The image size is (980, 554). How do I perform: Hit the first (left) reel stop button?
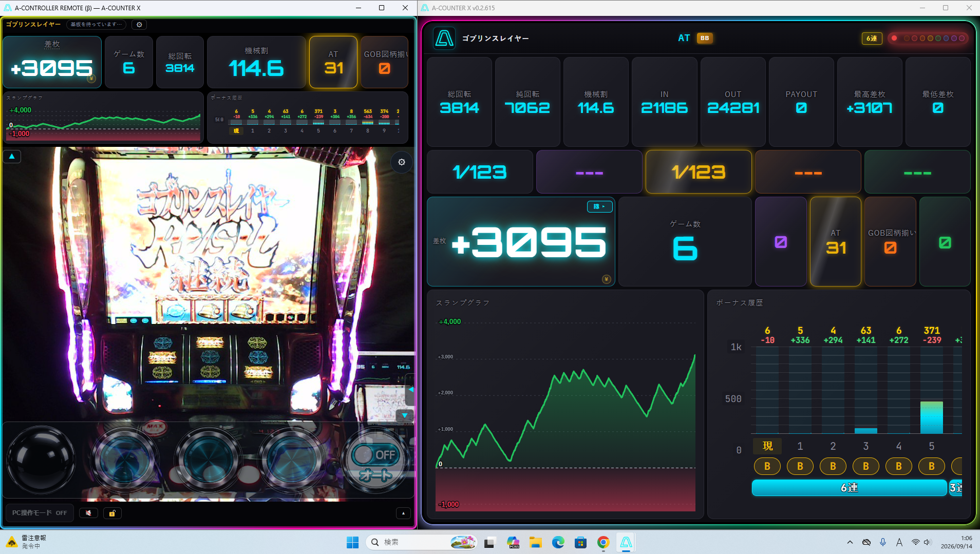tap(125, 460)
